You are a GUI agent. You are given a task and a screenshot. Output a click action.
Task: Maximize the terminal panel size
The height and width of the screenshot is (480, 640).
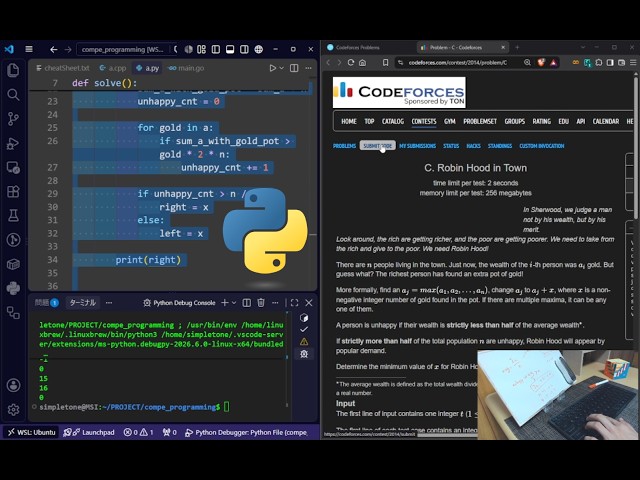pyautogui.click(x=294, y=302)
